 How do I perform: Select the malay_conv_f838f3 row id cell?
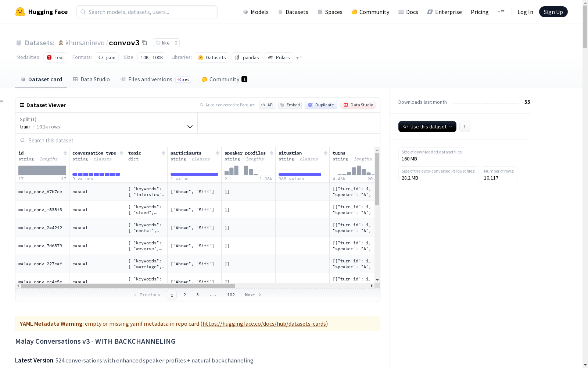click(x=42, y=210)
